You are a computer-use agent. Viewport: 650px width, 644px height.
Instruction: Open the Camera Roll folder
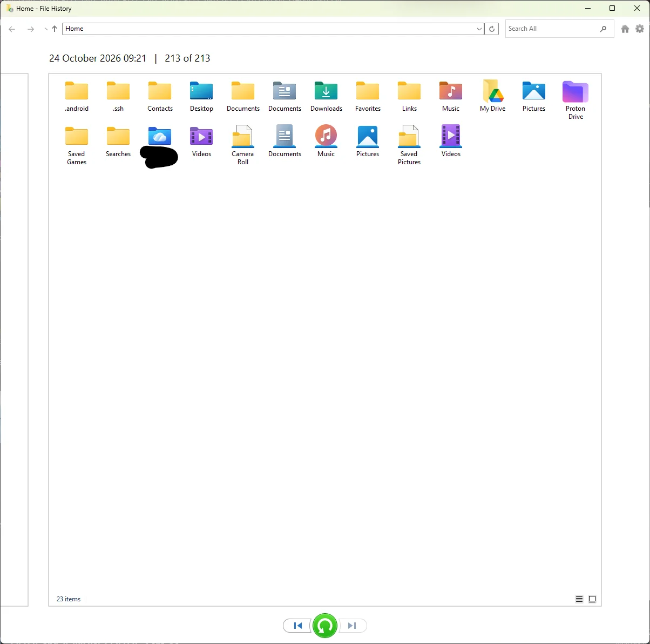coord(243,146)
